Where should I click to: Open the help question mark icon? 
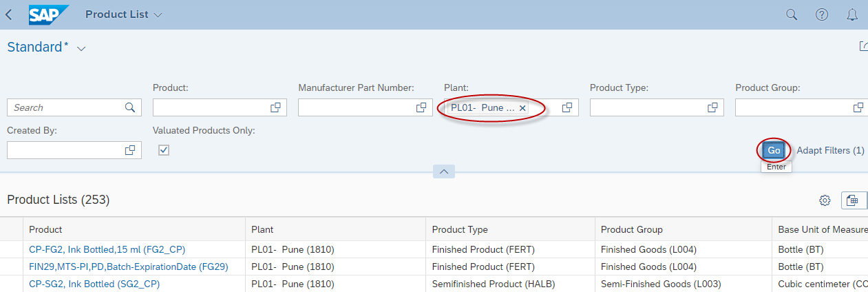[822, 14]
